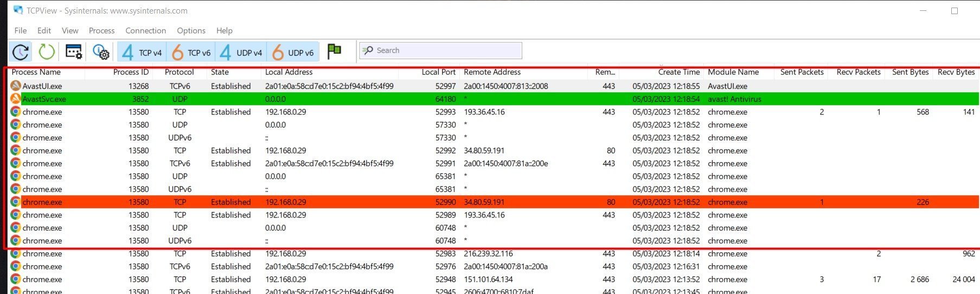
Task: Click create time 05/03/2023 12:13:52
Action: tap(666, 280)
